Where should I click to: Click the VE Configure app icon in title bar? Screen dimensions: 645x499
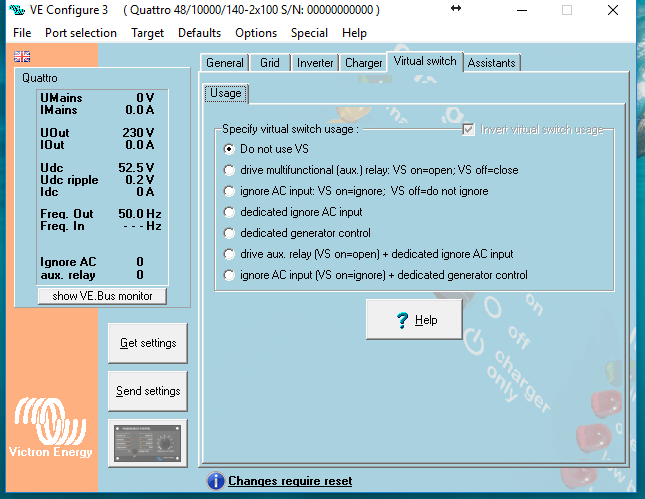point(17,10)
